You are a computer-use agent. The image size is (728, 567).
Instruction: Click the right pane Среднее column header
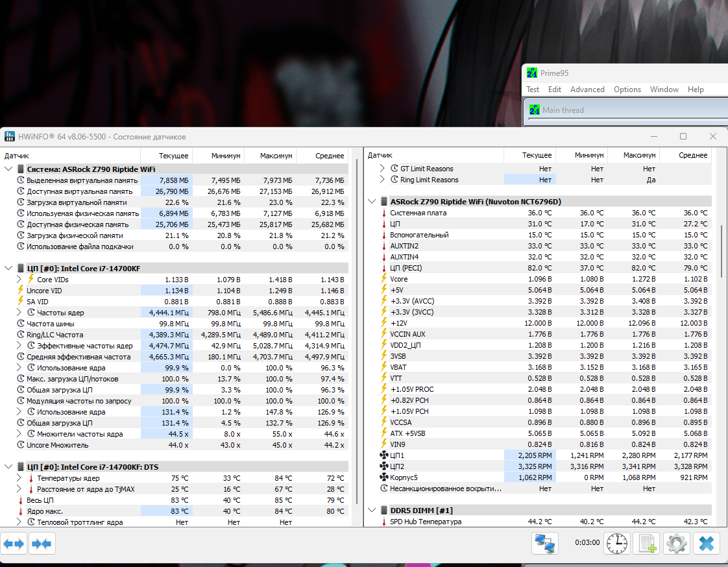tap(685, 155)
